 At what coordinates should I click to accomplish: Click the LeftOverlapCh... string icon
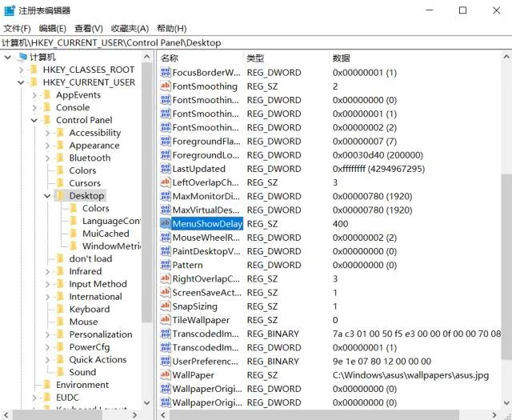tap(166, 182)
